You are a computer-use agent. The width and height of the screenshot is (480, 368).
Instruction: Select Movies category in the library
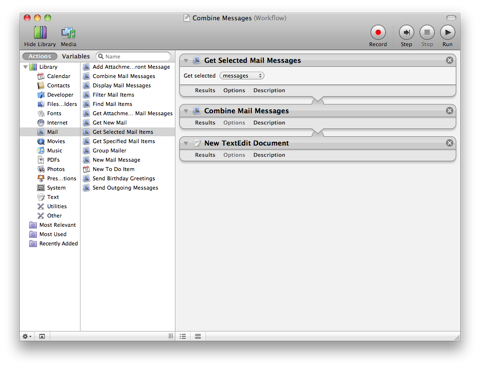(x=51, y=141)
